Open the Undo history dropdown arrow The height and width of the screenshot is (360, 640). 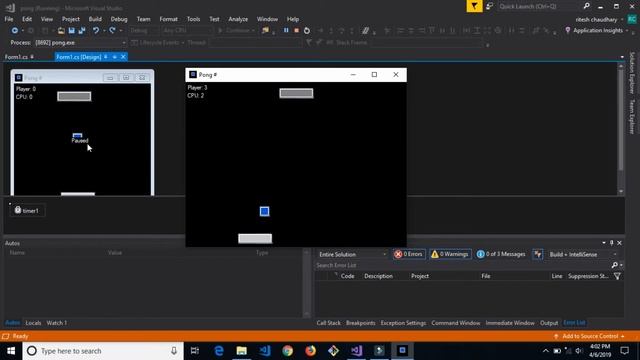pos(104,31)
